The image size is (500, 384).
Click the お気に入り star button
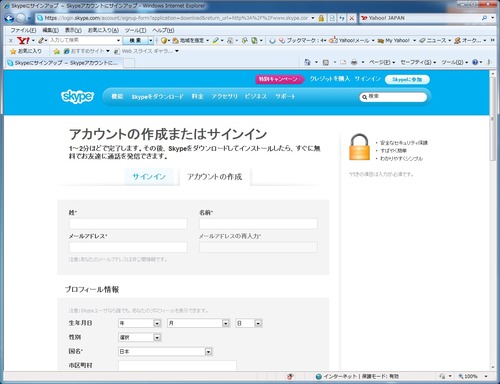(x=26, y=51)
